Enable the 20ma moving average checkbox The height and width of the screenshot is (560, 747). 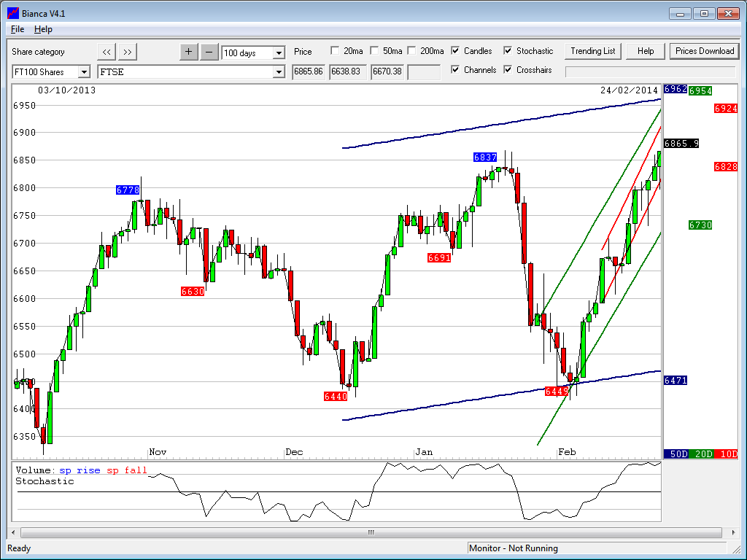tap(335, 51)
